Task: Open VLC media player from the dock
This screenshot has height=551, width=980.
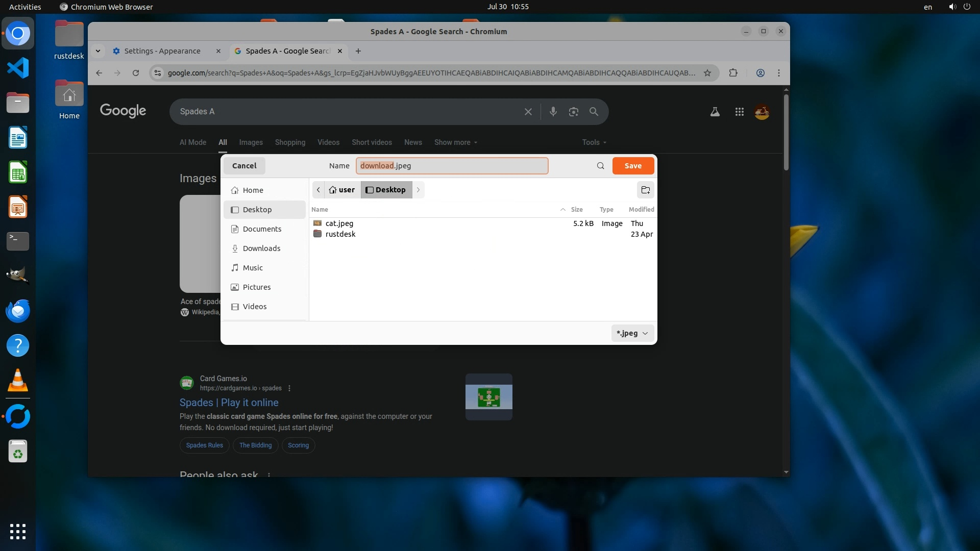Action: point(18,381)
